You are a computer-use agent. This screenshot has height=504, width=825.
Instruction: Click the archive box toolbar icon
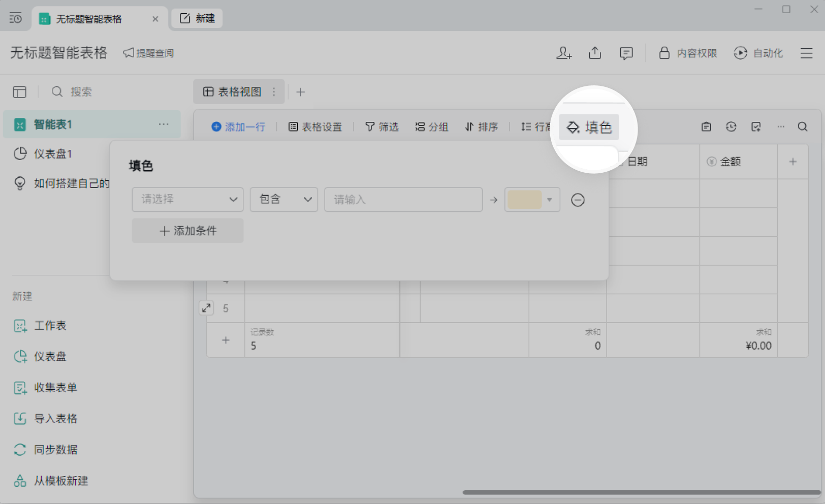[706, 127]
